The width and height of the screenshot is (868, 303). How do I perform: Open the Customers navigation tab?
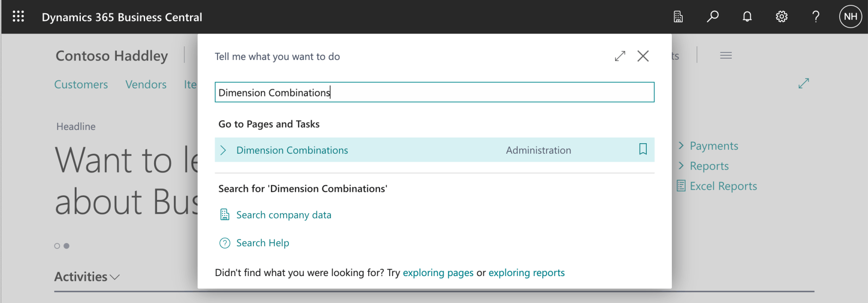(81, 85)
